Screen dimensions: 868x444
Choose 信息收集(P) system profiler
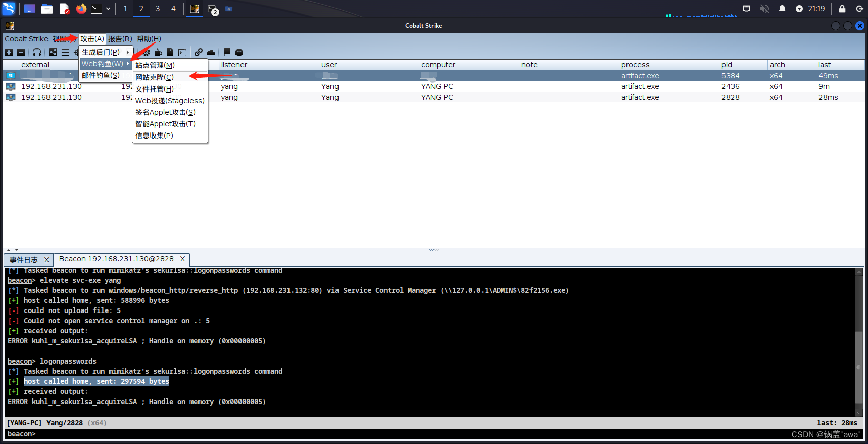click(x=170, y=136)
